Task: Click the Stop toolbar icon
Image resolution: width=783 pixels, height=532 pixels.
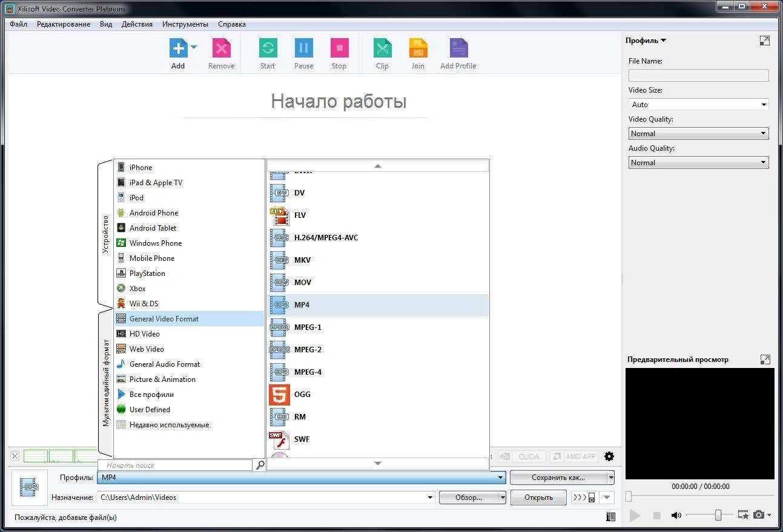Action: click(339, 48)
